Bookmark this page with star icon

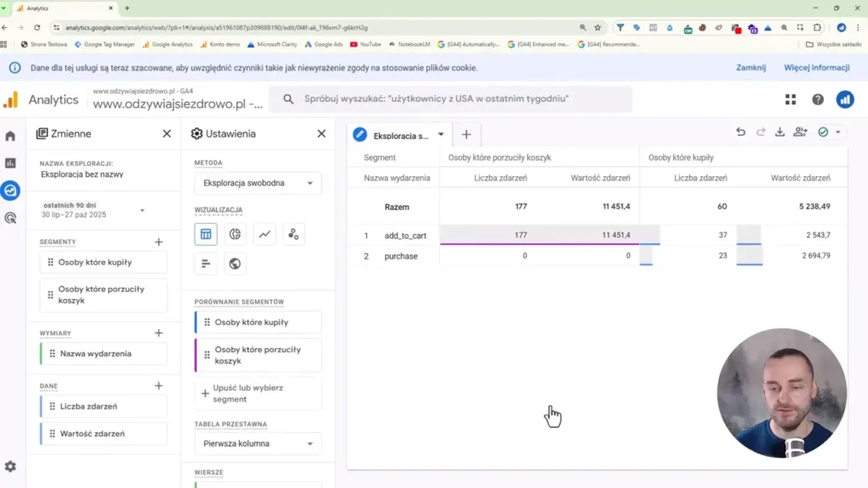[x=598, y=28]
